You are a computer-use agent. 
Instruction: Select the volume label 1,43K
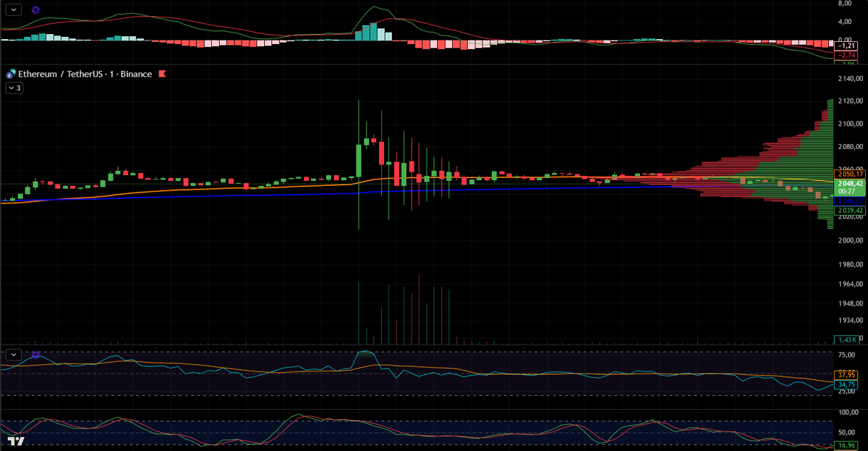846,340
